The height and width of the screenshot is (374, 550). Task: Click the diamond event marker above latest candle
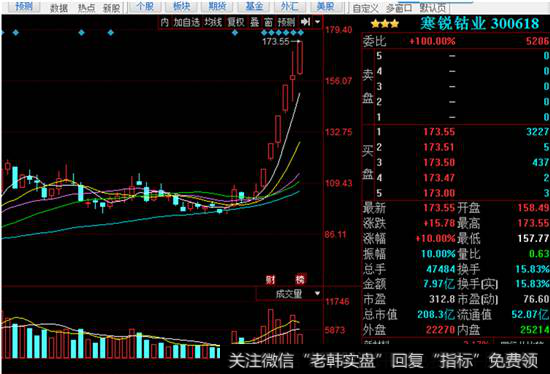click(301, 33)
